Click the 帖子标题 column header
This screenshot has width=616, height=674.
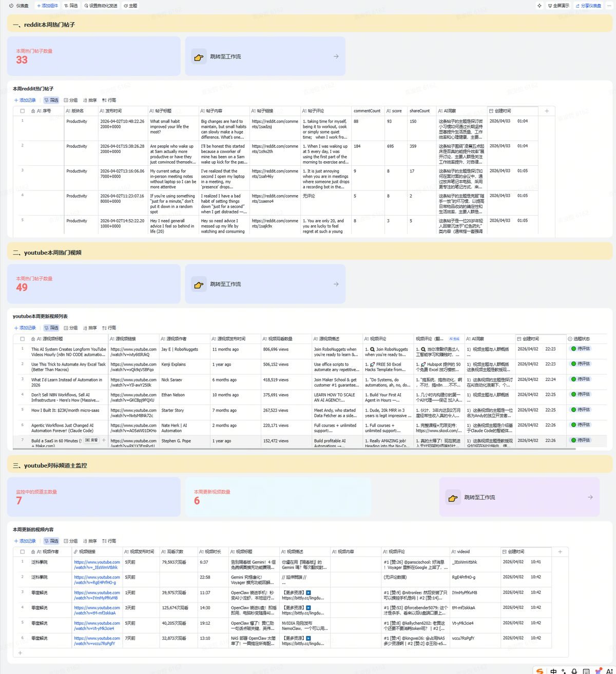click(174, 111)
